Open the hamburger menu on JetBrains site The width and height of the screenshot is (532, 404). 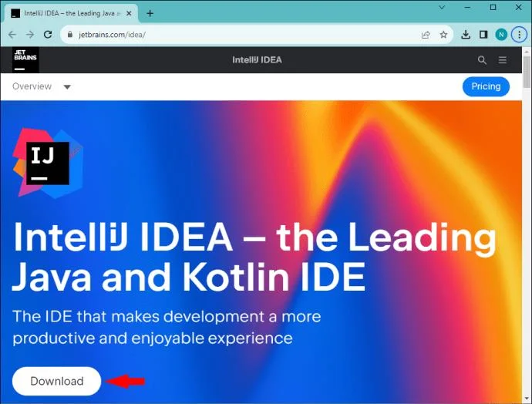(x=503, y=60)
